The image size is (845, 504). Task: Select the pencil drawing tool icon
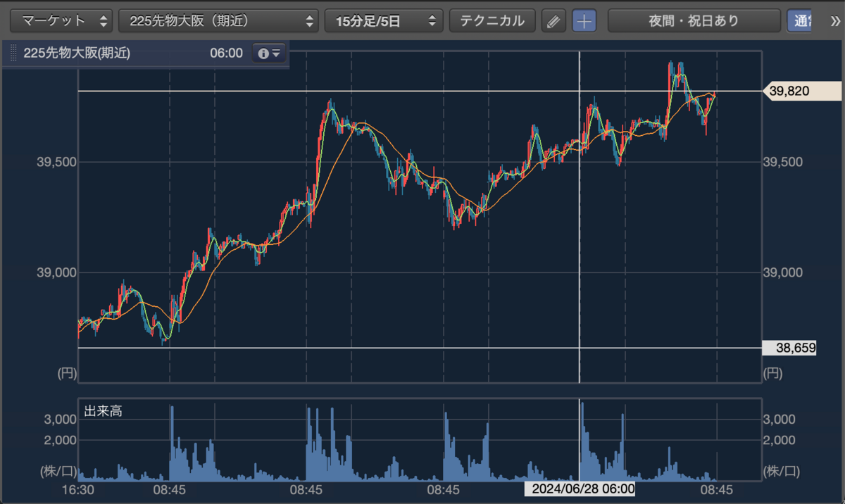coord(553,20)
